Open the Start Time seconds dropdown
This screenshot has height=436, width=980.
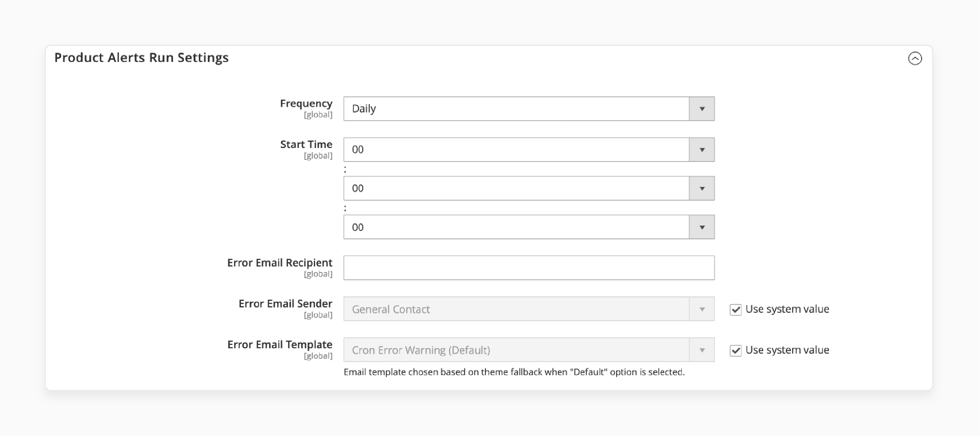tap(529, 227)
